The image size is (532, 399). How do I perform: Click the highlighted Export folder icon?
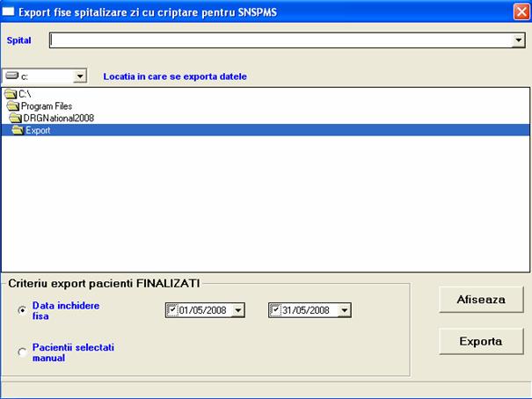tap(18, 130)
